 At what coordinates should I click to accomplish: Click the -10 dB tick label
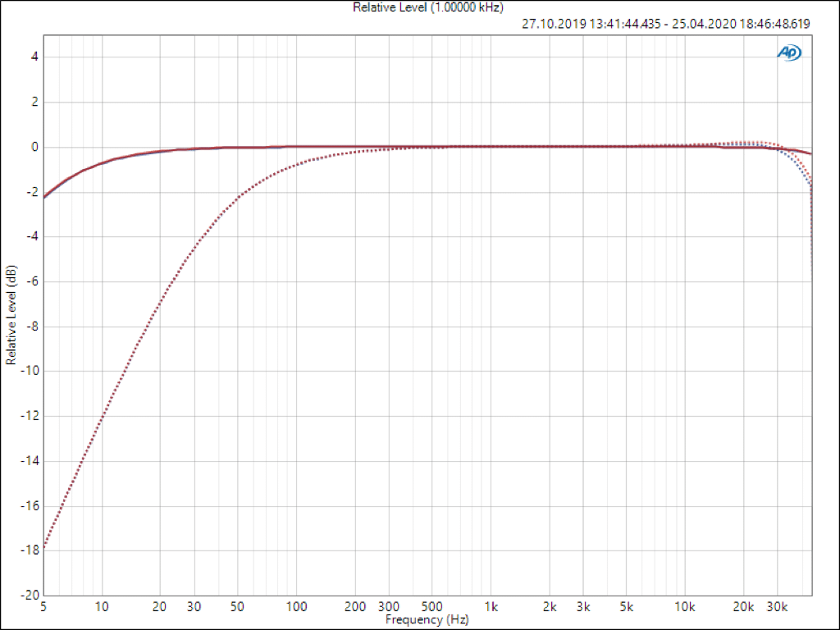pos(30,371)
